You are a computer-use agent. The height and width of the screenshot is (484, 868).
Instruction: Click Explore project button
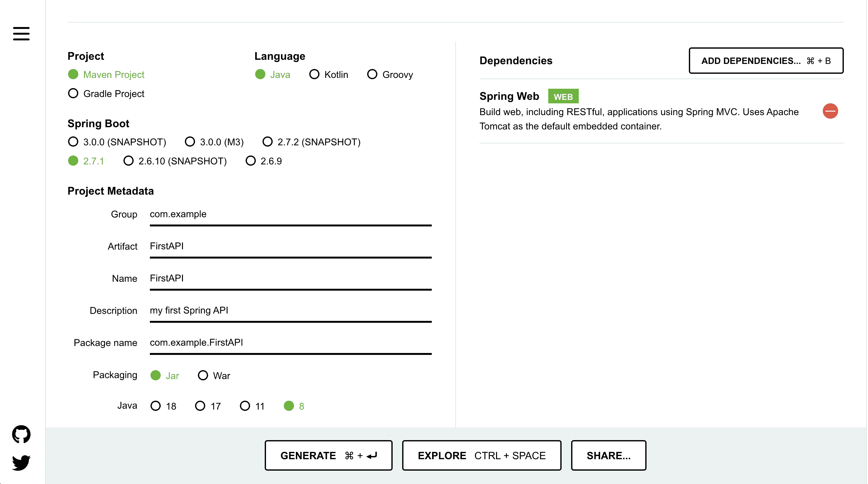click(x=481, y=455)
